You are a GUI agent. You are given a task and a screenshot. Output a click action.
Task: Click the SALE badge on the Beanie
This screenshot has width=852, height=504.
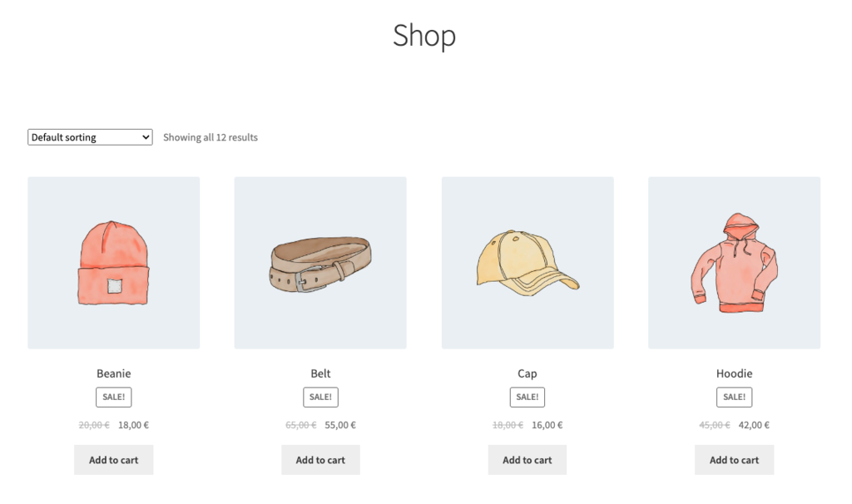113,397
